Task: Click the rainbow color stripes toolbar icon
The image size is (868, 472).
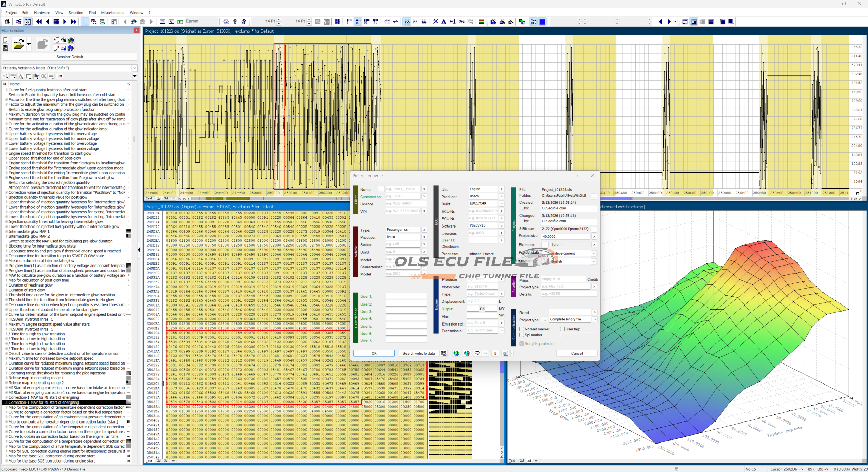Action: [481, 22]
